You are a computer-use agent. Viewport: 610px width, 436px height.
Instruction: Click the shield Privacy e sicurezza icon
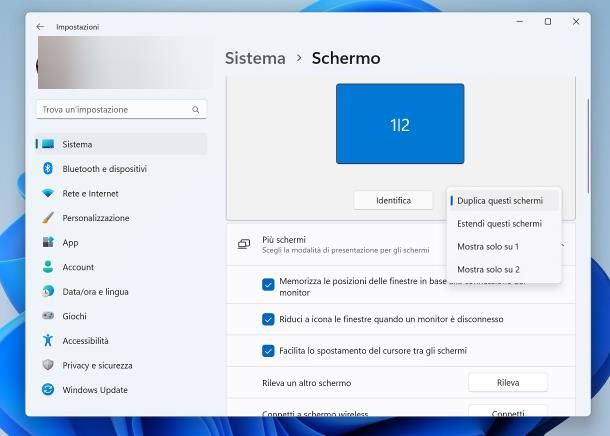[48, 365]
